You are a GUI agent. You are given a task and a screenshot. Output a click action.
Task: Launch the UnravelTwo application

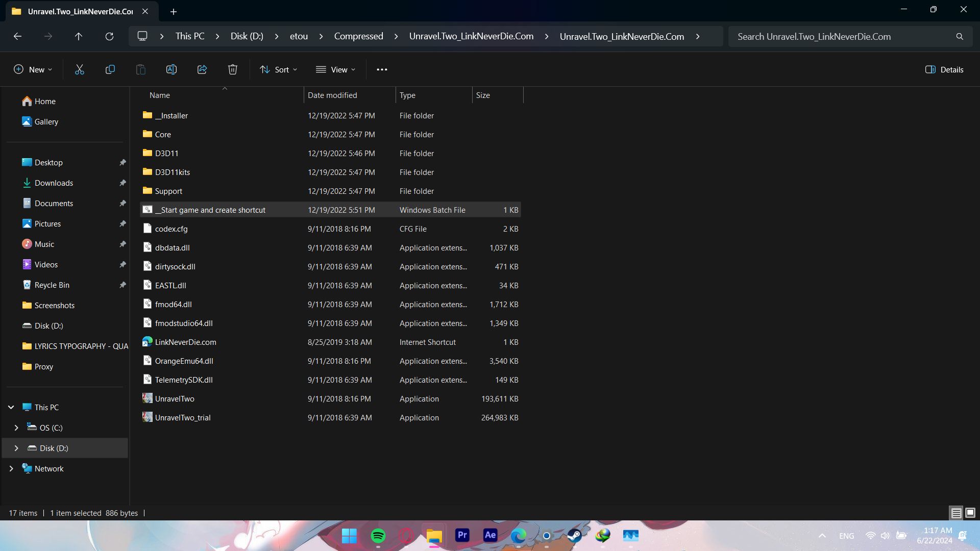pos(175,398)
